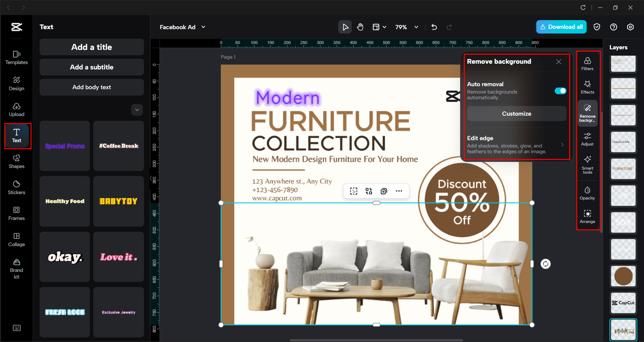Activate the Filters panel

point(587,63)
